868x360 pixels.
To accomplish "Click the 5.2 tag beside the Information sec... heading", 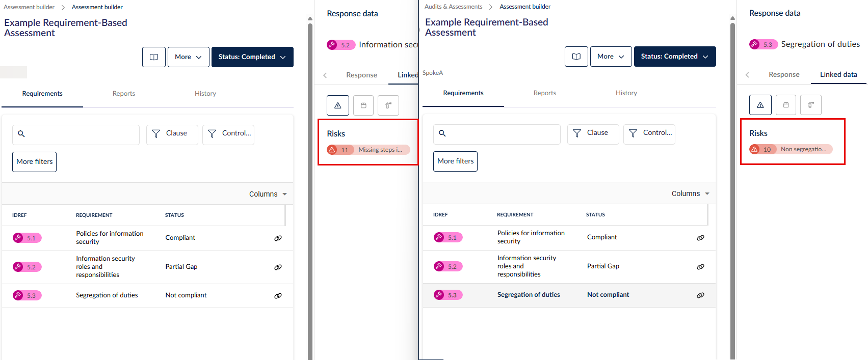I will click(x=340, y=45).
